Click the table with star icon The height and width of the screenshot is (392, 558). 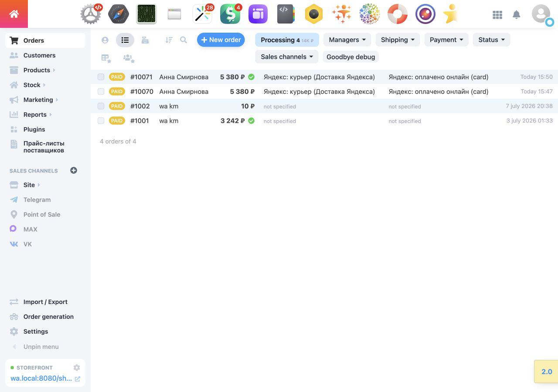coord(106,58)
